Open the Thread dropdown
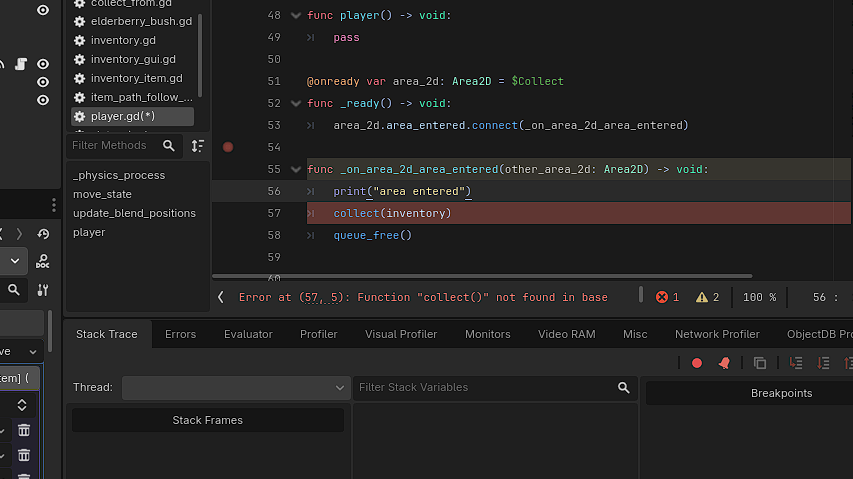Viewport: 853px width, 479px height. pos(235,388)
